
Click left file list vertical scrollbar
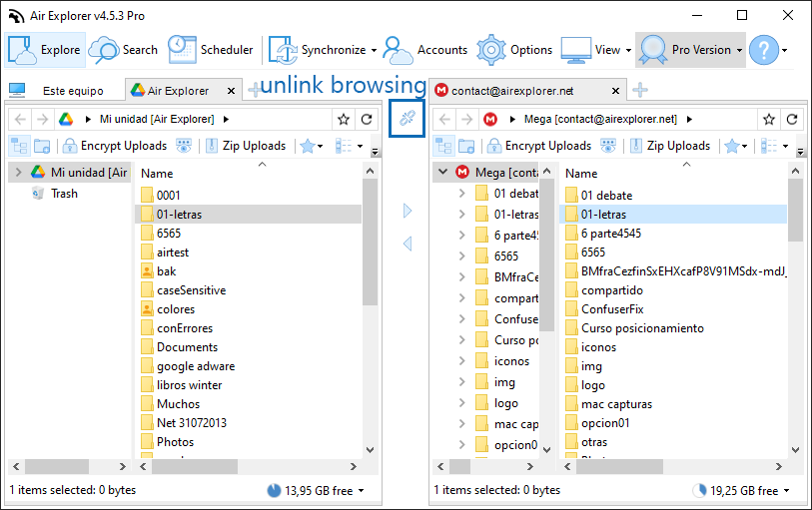pos(370,243)
